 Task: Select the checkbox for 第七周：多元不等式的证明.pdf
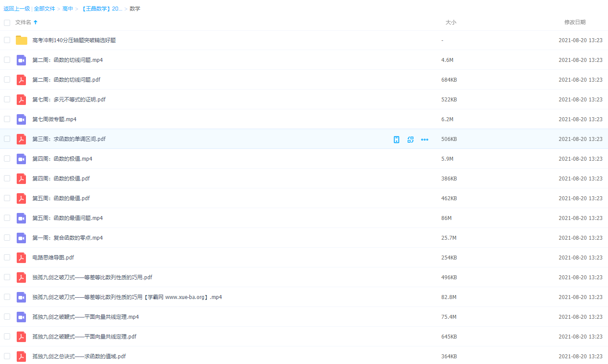coord(7,99)
